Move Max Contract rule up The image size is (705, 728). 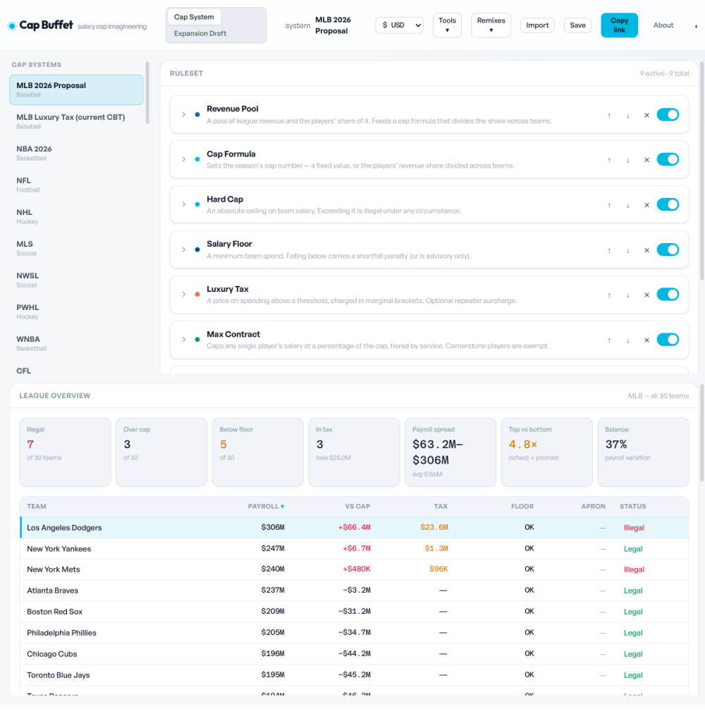[x=609, y=340]
